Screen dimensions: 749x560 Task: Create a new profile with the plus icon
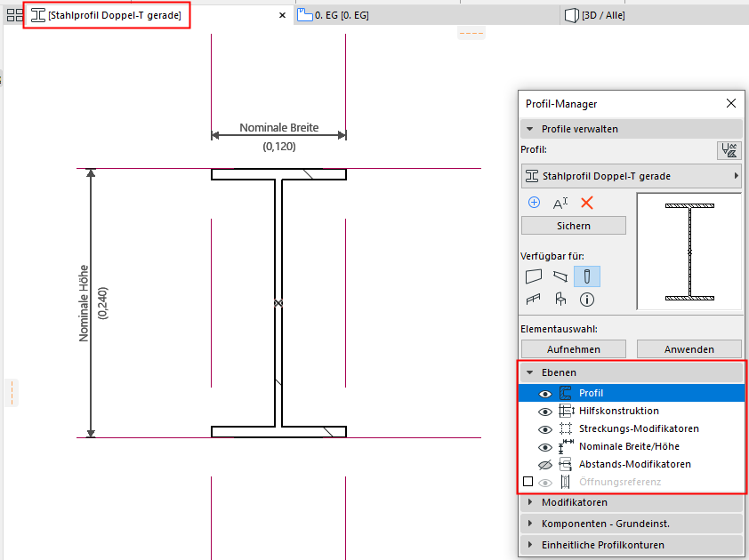point(534,203)
